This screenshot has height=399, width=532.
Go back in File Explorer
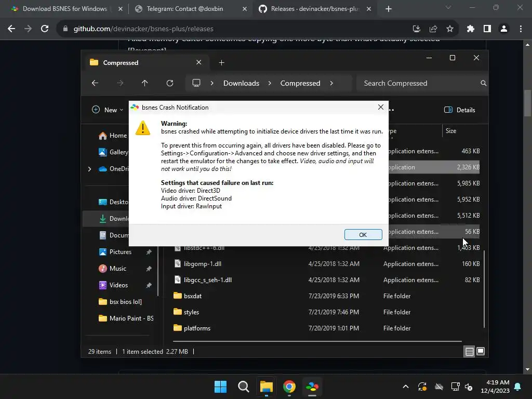pos(95,83)
